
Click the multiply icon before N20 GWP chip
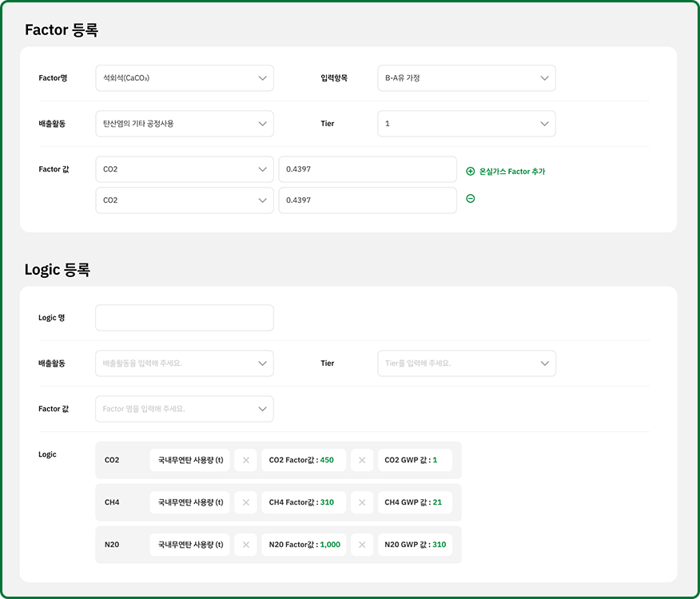pyautogui.click(x=362, y=545)
